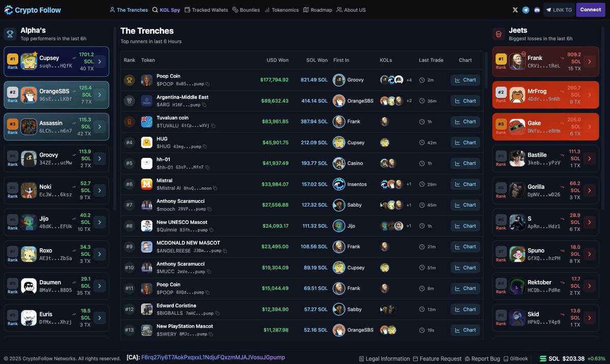Click Jijo avatar in UNESCO Mascot row
610x364 pixels.
[x=339, y=226]
